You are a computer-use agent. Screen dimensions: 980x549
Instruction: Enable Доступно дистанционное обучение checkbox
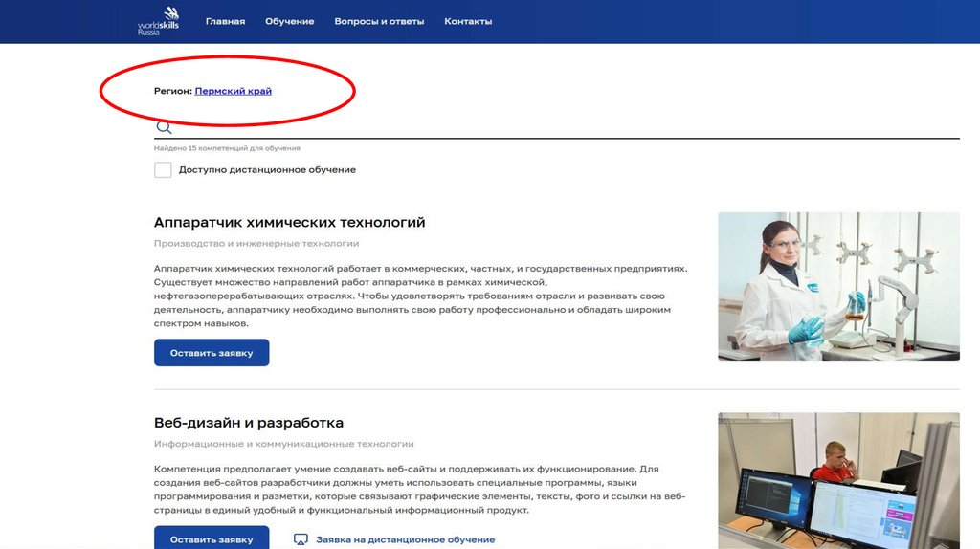pyautogui.click(x=163, y=170)
